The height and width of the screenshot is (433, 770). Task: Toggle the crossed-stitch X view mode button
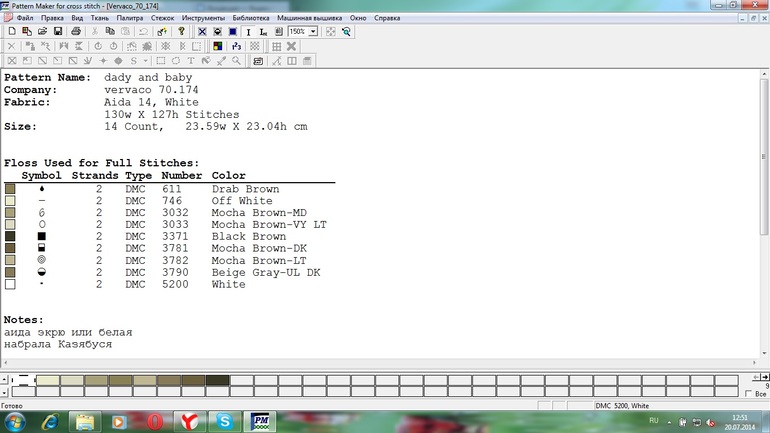click(x=202, y=31)
